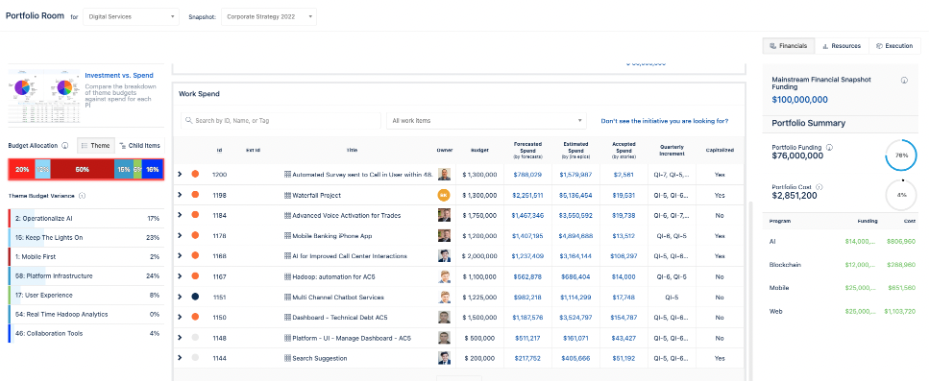Select the 58: Platform Infrastructure theme

86,276
